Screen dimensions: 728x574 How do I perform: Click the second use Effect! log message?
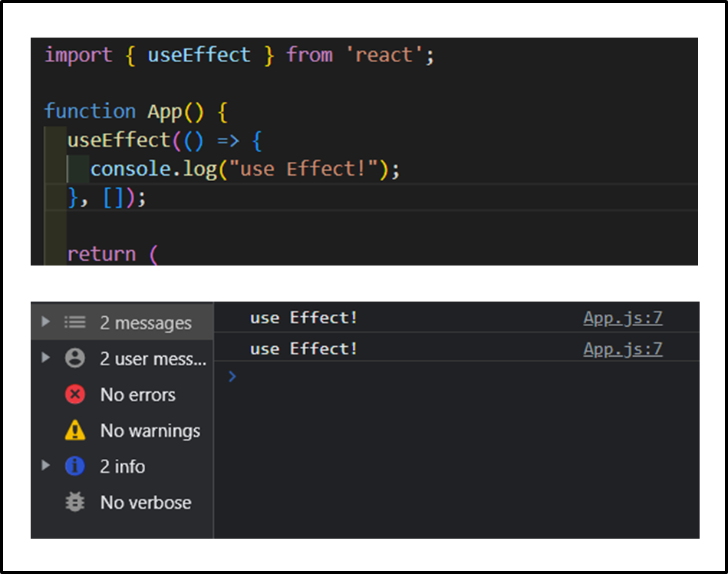click(304, 349)
